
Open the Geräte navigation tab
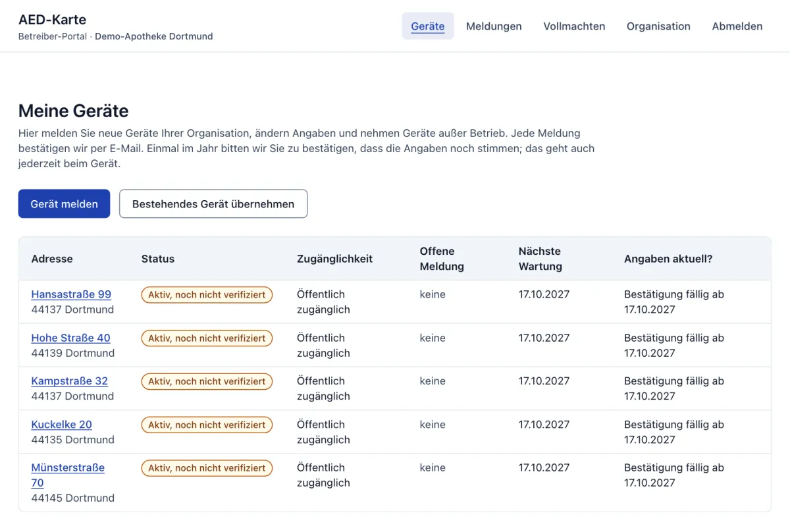tap(428, 26)
